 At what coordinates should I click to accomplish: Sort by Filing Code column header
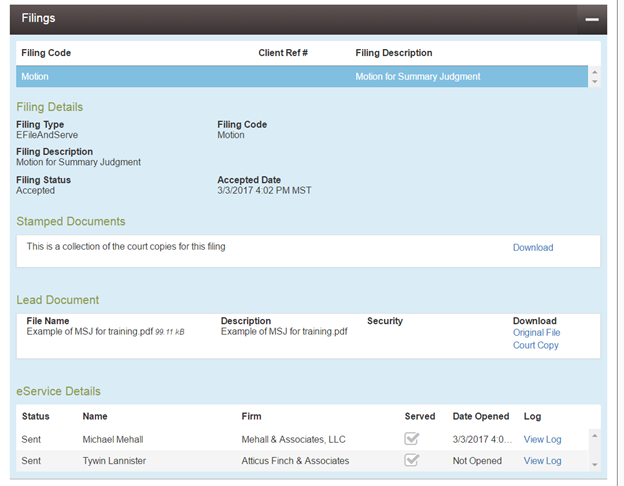[x=46, y=53]
